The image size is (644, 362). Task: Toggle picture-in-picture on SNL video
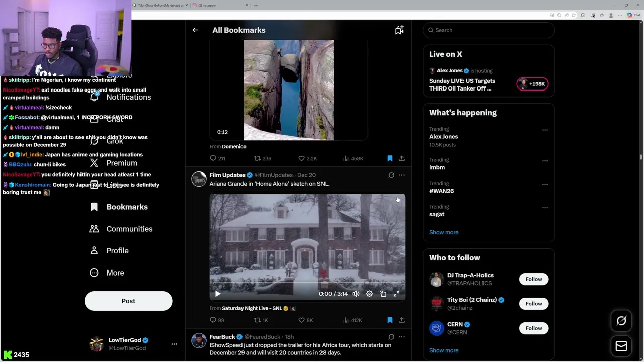383,294
